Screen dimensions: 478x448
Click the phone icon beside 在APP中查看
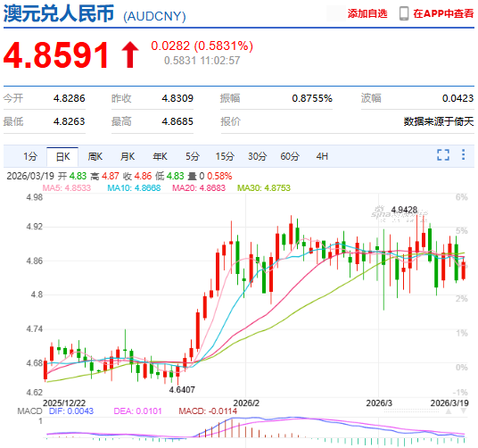coord(404,13)
